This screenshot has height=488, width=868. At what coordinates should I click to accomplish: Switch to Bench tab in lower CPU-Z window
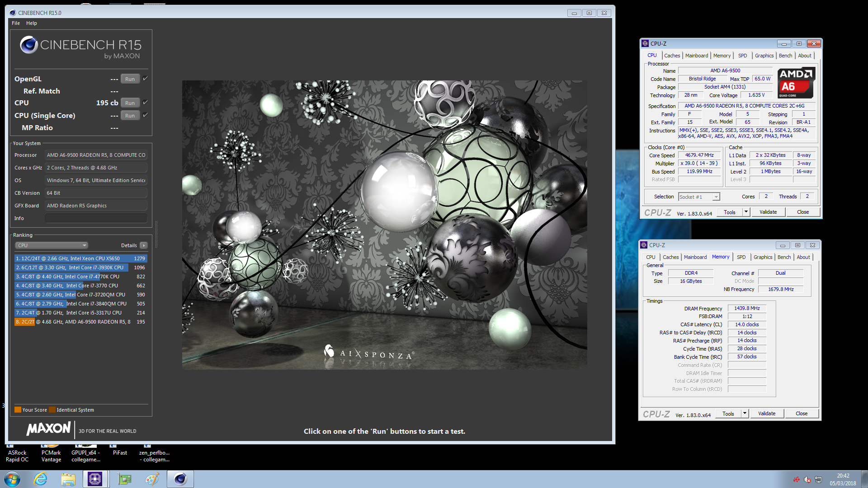tap(784, 257)
